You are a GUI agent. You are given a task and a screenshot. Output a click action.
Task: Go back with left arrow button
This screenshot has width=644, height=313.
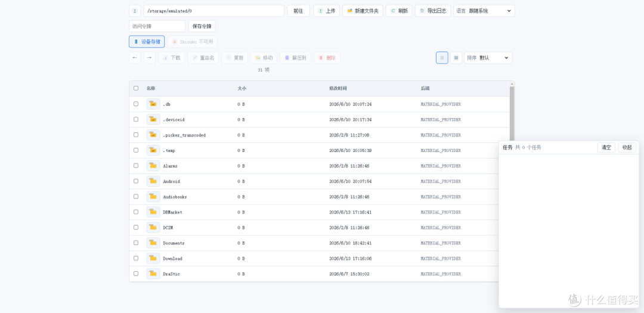(x=135, y=57)
